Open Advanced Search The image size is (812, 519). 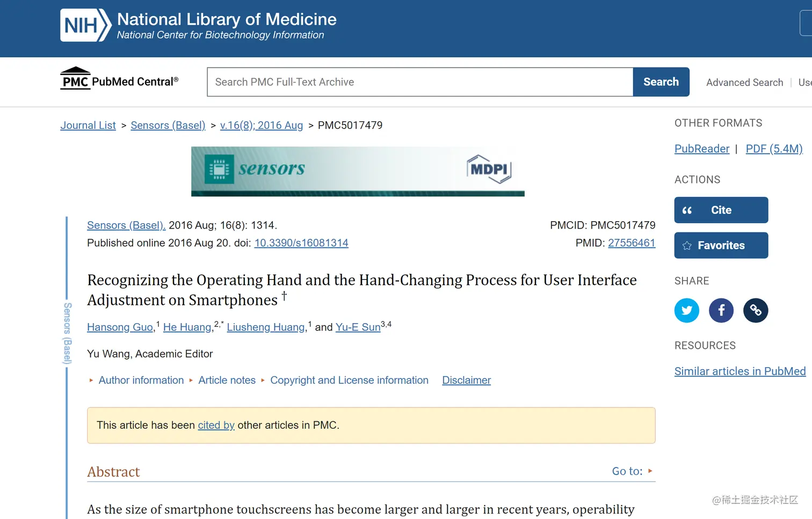point(744,83)
